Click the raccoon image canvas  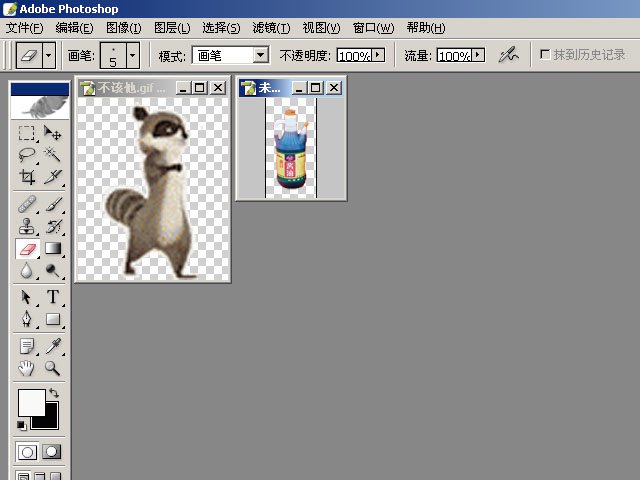click(x=153, y=189)
